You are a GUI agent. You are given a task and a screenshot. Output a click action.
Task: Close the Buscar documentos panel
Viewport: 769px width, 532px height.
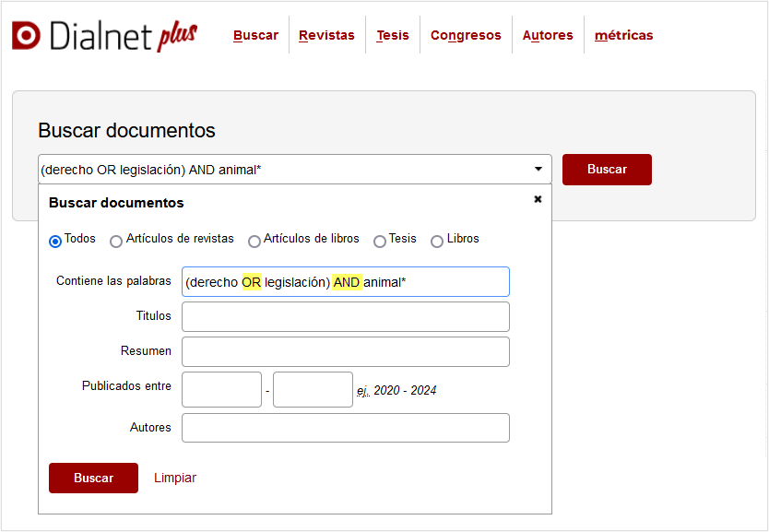pyautogui.click(x=538, y=199)
